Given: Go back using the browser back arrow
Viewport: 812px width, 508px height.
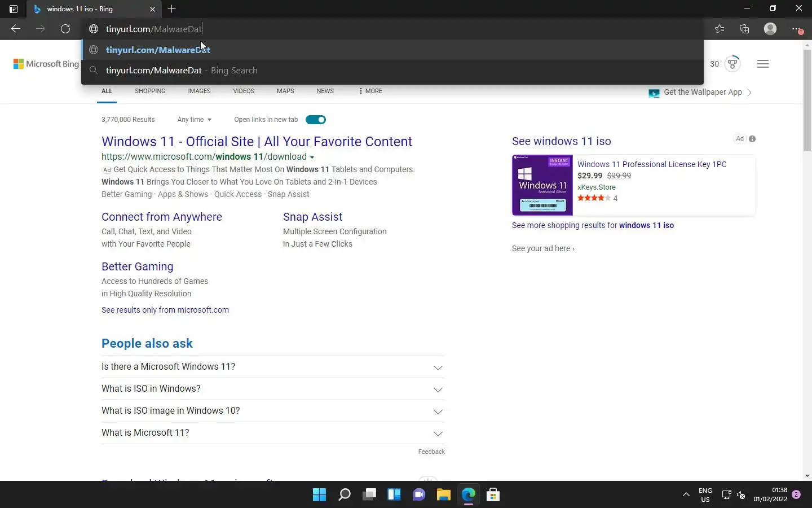Looking at the screenshot, I should (x=16, y=29).
